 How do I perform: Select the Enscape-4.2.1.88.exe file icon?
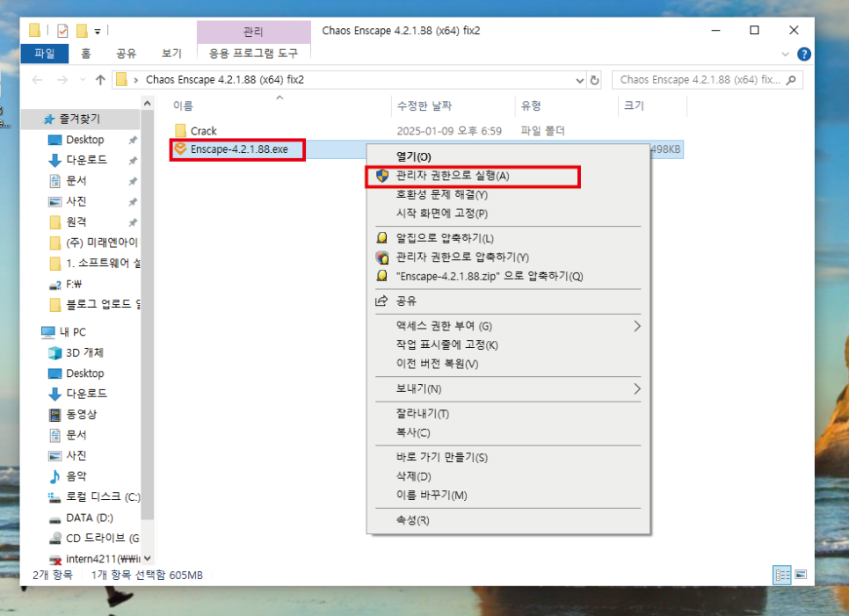click(180, 149)
